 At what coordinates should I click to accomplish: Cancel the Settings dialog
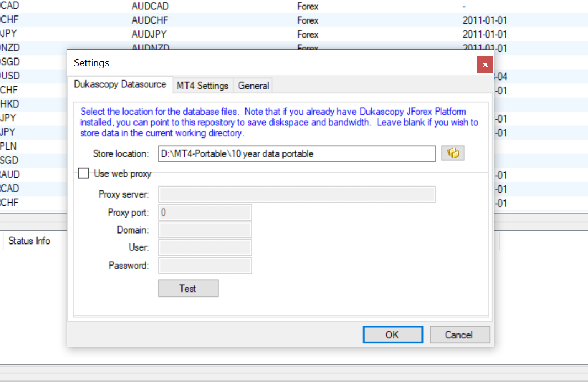tap(459, 335)
